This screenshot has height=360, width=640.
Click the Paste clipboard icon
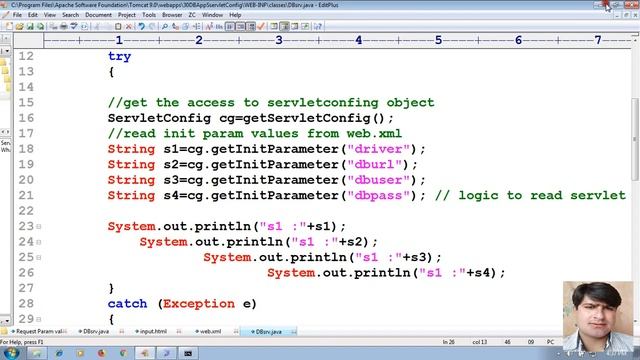[x=118, y=27]
